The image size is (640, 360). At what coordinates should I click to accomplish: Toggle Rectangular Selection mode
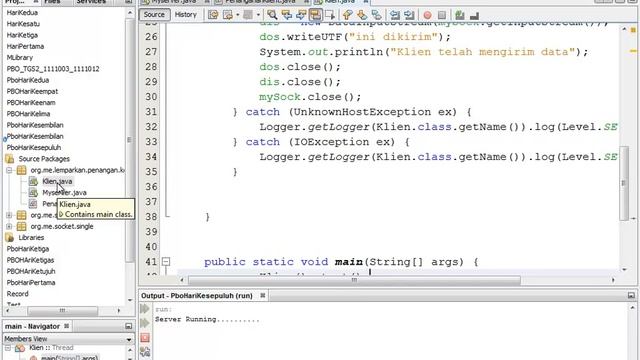click(330, 15)
